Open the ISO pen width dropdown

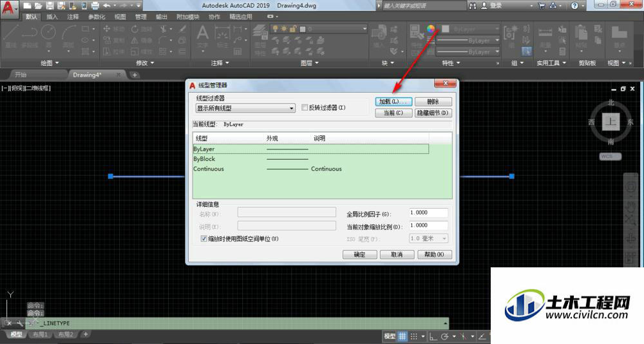tap(428, 238)
